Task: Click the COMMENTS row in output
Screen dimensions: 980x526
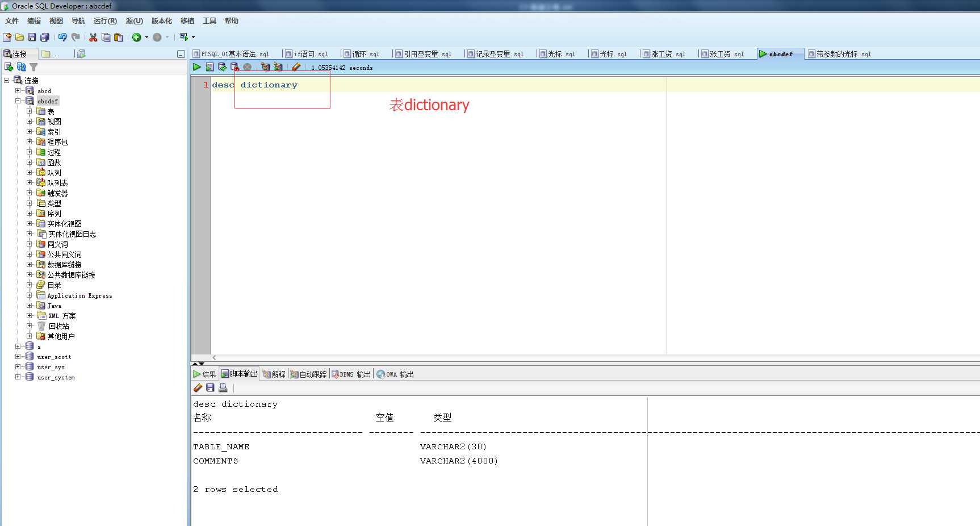Action: coord(345,461)
